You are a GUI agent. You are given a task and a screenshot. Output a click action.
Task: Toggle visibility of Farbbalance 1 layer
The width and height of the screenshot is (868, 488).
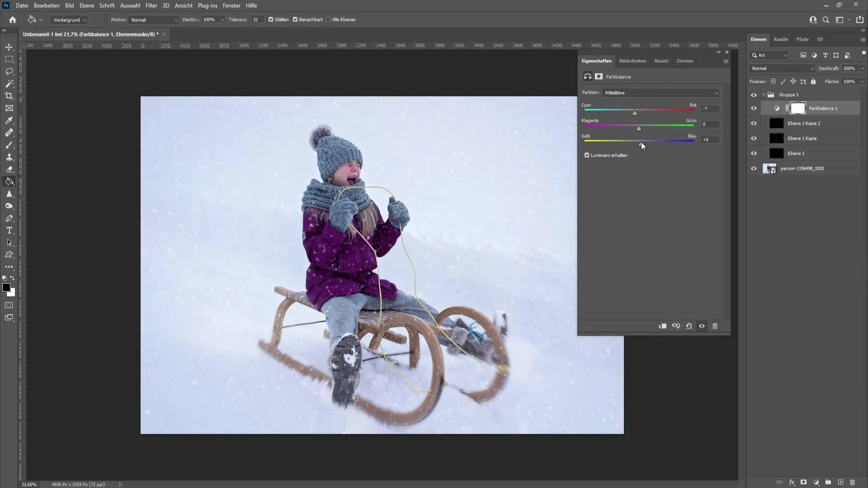coord(754,108)
